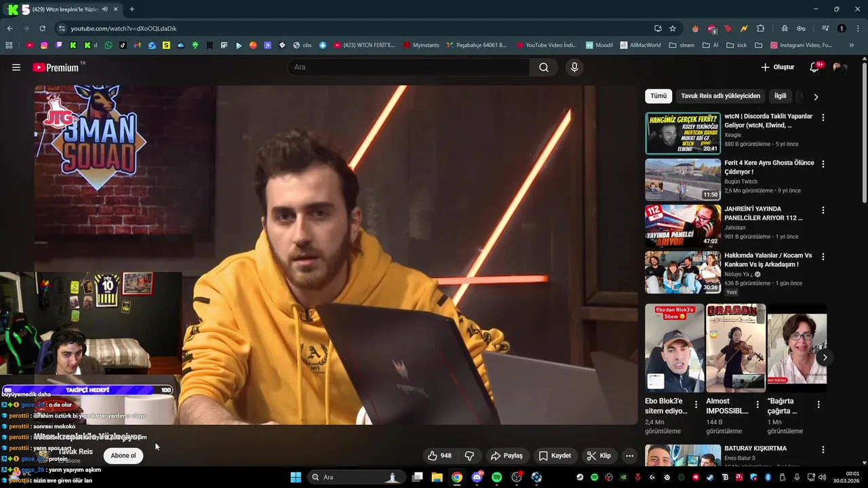Image resolution: width=868 pixels, height=488 pixels.
Task: Open Ferit 4 Kere Aynı Ghosta title
Action: click(x=769, y=167)
